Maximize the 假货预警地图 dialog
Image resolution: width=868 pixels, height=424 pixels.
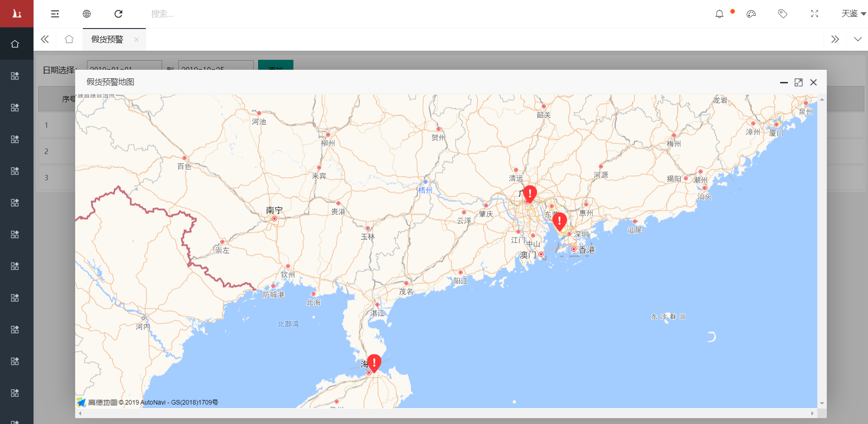pyautogui.click(x=798, y=82)
